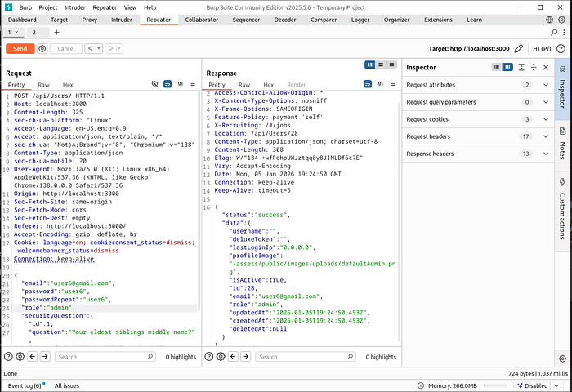572x392 pixels.
Task: Expand Request attributes section
Action: [478, 85]
